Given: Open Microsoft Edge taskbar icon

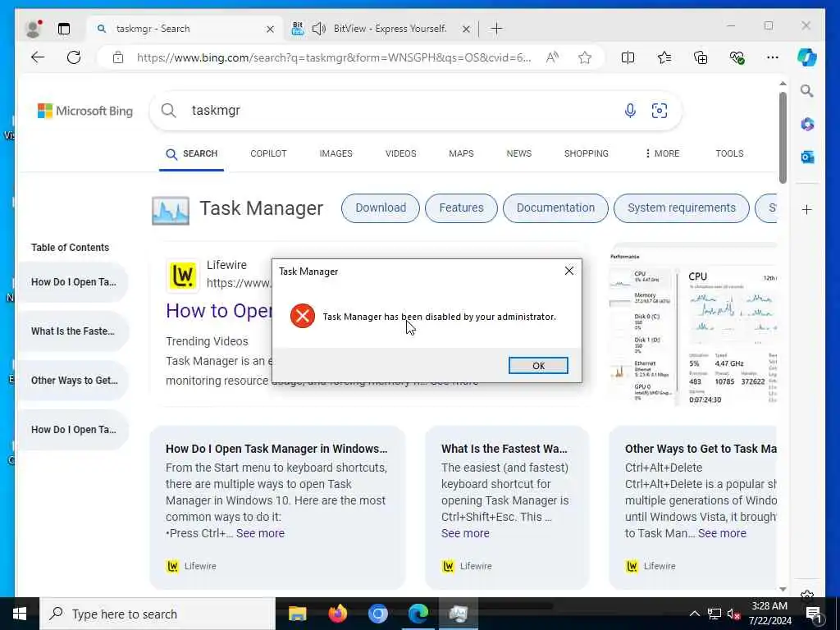Looking at the screenshot, I should tap(418, 614).
